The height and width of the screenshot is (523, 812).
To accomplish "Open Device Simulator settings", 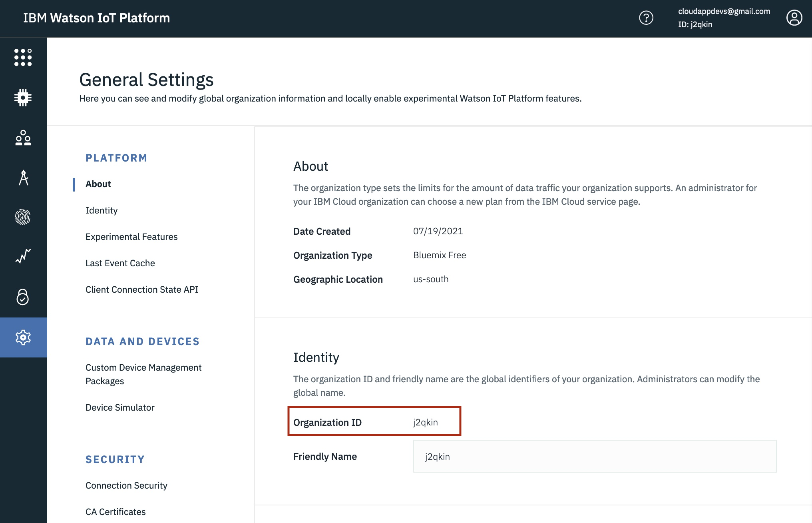I will pos(120,407).
